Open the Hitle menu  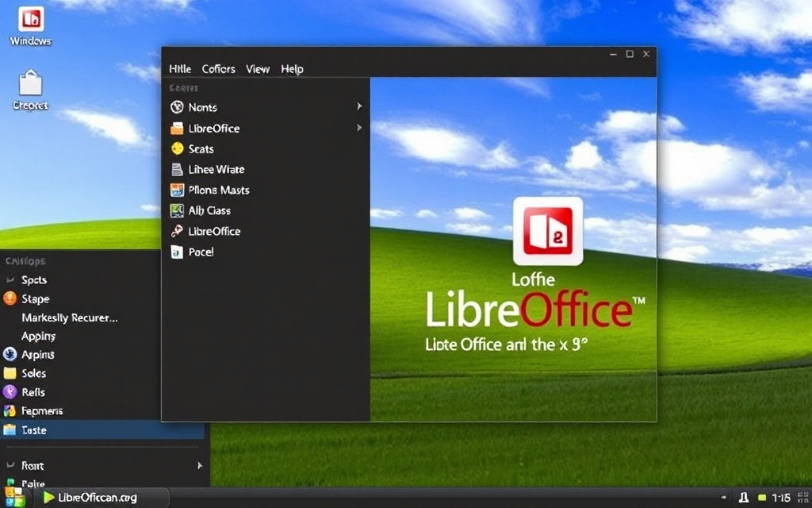[x=180, y=69]
